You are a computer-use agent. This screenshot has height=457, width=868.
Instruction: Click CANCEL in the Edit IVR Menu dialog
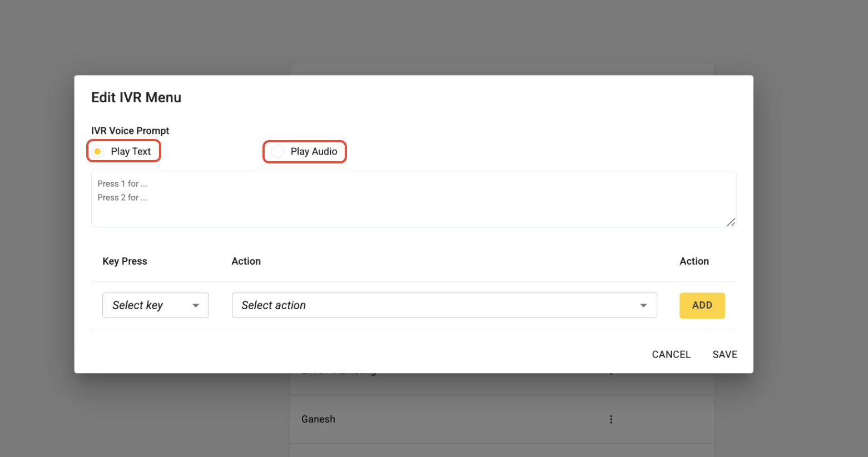coord(671,355)
